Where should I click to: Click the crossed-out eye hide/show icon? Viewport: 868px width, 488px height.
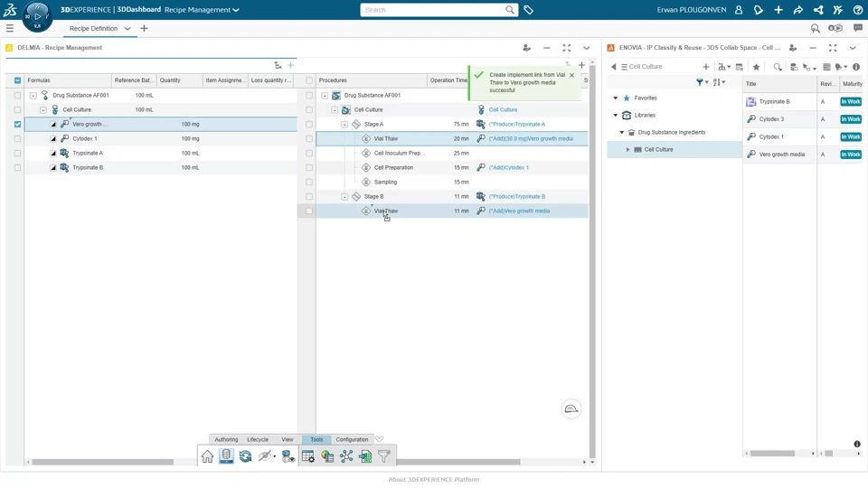click(265, 456)
